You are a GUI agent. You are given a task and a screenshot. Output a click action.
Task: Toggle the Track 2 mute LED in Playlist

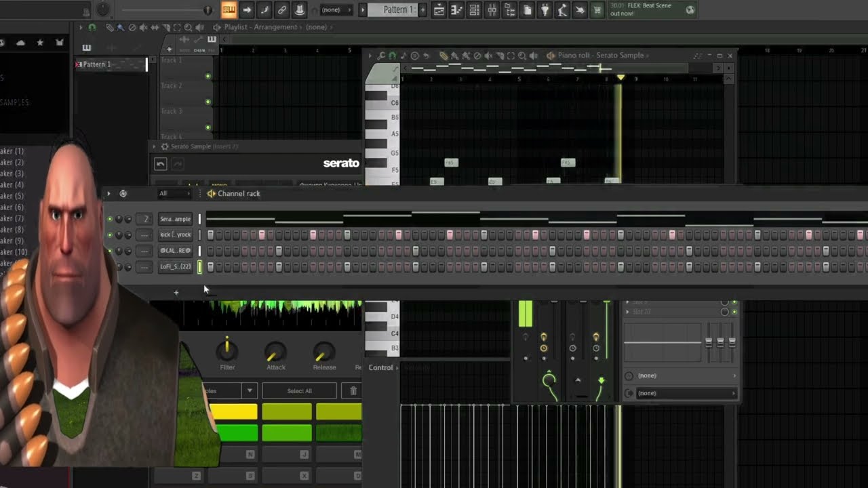[208, 102]
